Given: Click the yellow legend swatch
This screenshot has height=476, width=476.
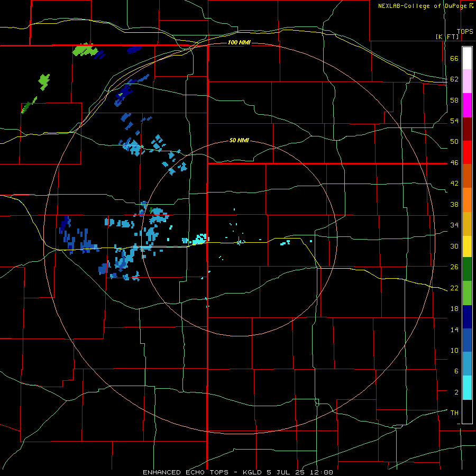Looking at the screenshot, I should coord(467,246).
